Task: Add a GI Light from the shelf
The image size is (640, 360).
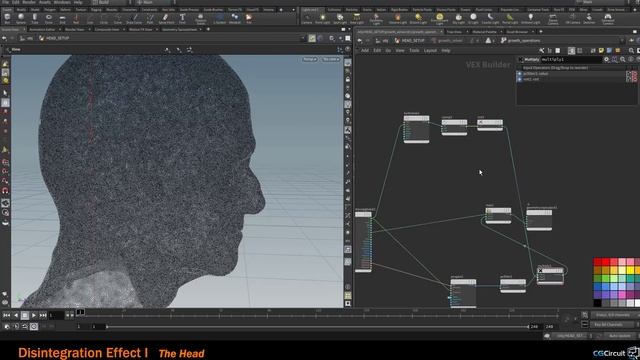Action: [x=473, y=18]
